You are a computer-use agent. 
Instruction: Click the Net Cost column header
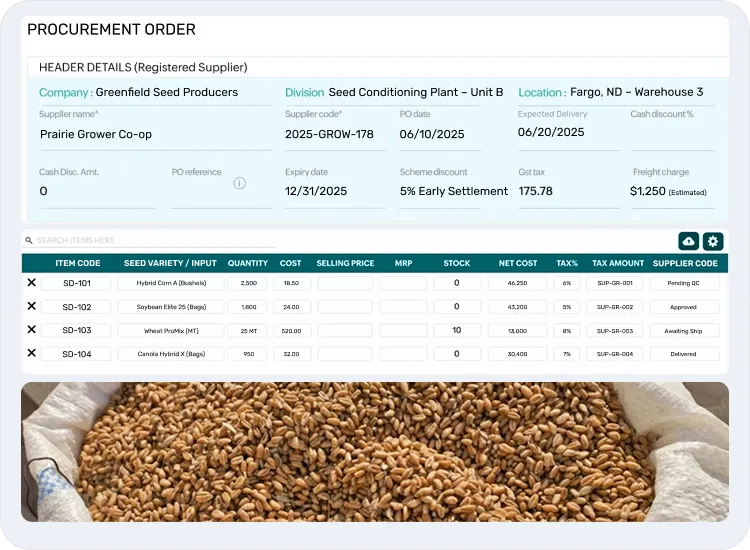click(x=518, y=263)
